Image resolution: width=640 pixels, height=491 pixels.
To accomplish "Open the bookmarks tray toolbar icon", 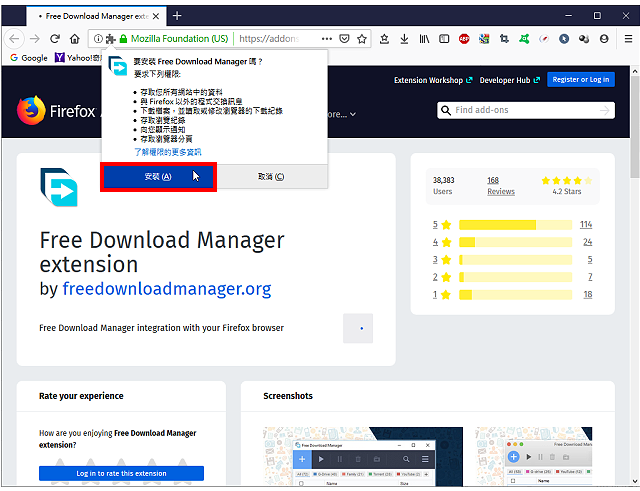I will (384, 39).
